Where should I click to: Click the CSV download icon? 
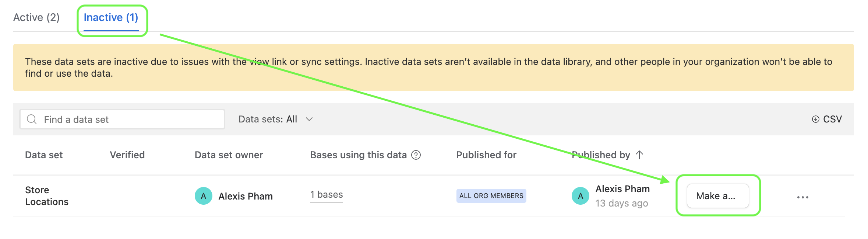click(x=815, y=119)
